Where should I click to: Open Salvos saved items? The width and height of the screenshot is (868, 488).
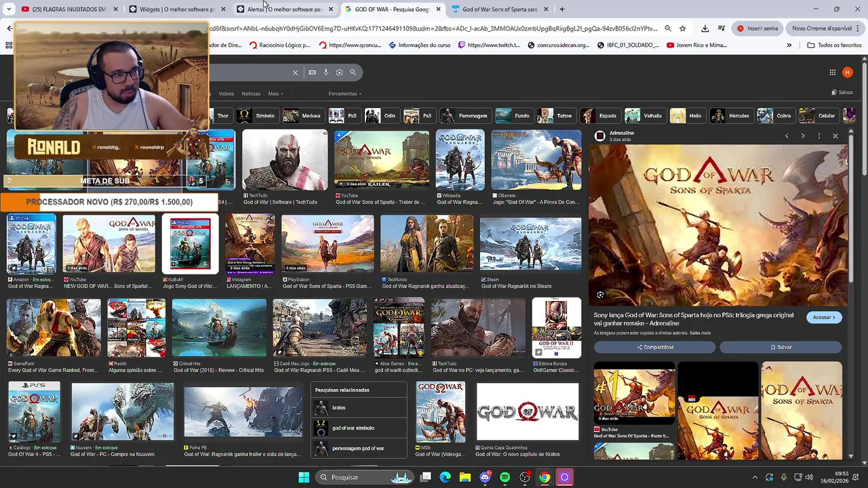[x=842, y=92]
